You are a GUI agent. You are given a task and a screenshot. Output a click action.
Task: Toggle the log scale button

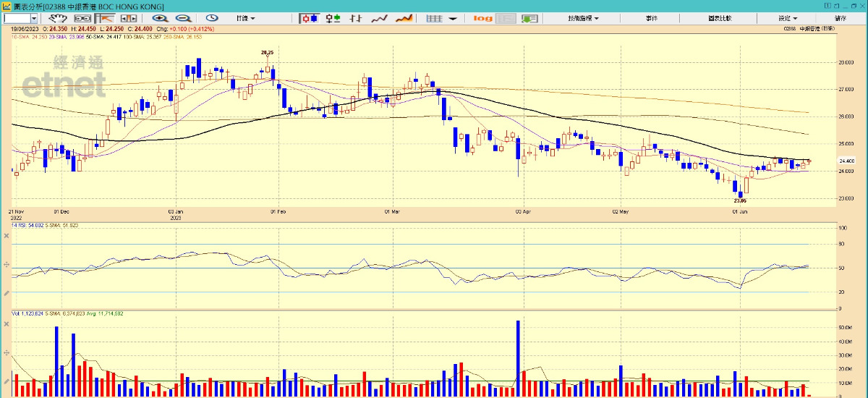(x=482, y=17)
